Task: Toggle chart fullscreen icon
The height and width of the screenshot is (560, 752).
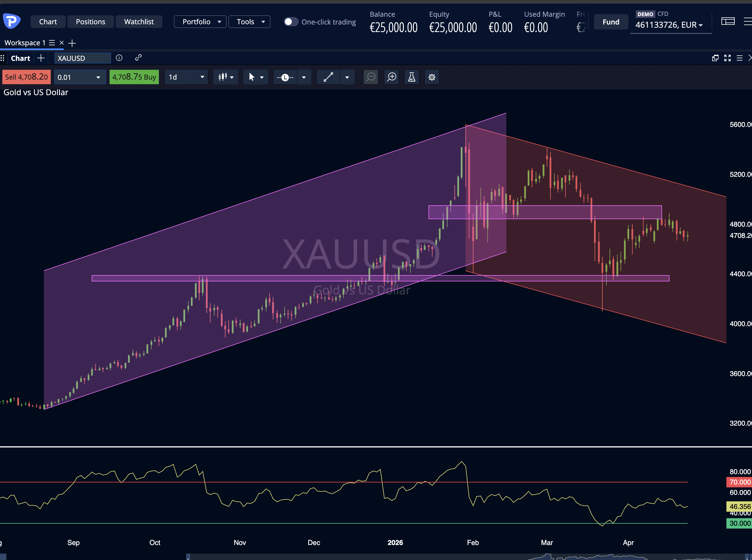Action: click(x=727, y=58)
